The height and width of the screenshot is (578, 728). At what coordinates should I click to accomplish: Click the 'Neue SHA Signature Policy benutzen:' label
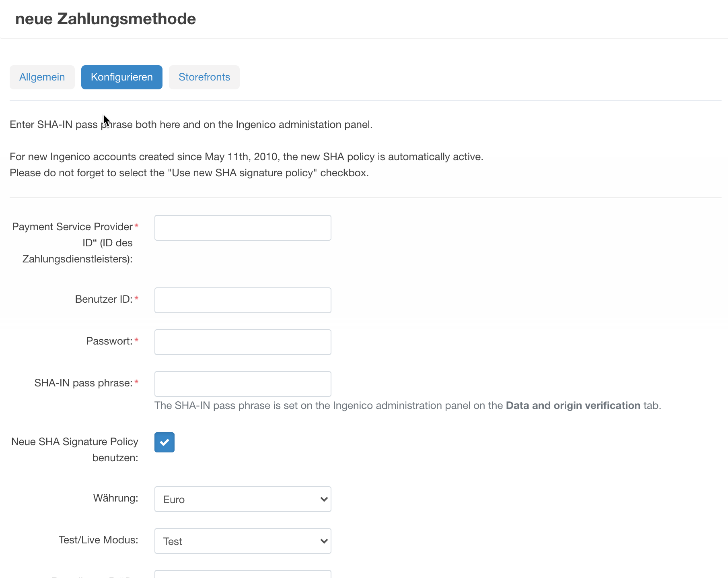click(75, 450)
